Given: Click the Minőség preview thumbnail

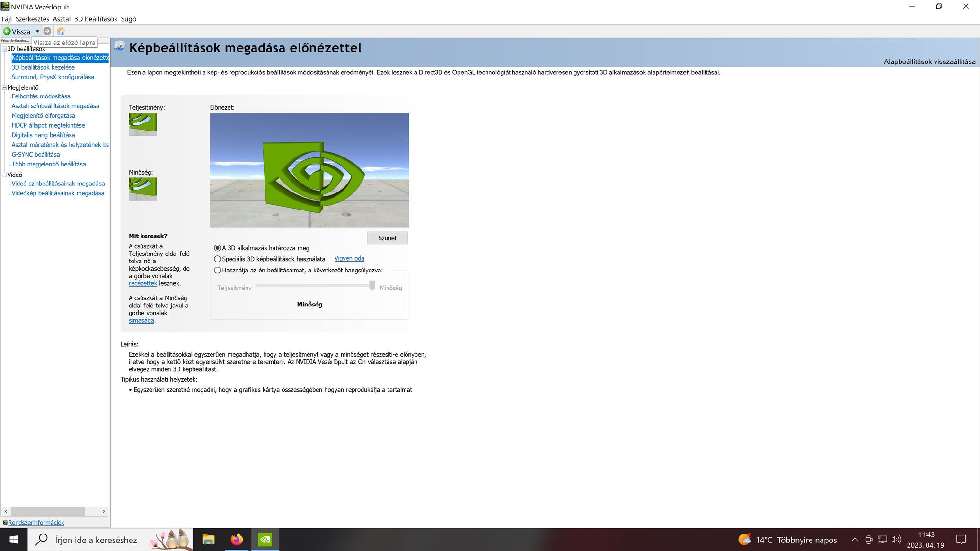Looking at the screenshot, I should 142,189.
